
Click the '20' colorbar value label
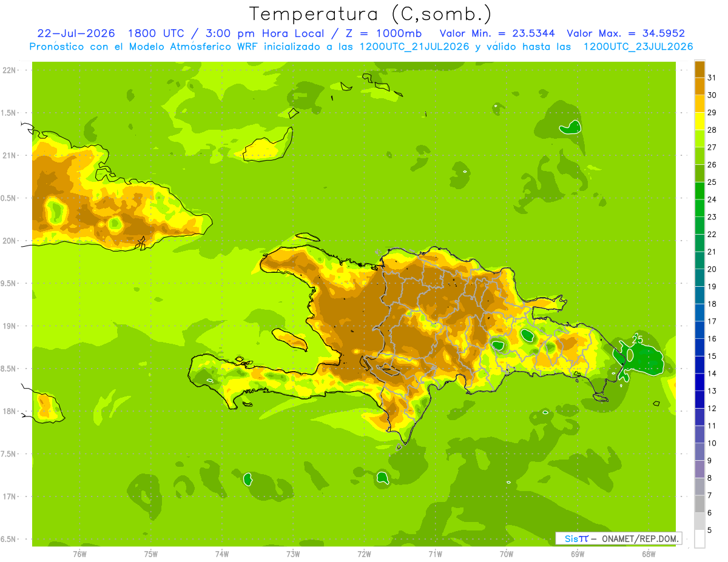[712, 269]
